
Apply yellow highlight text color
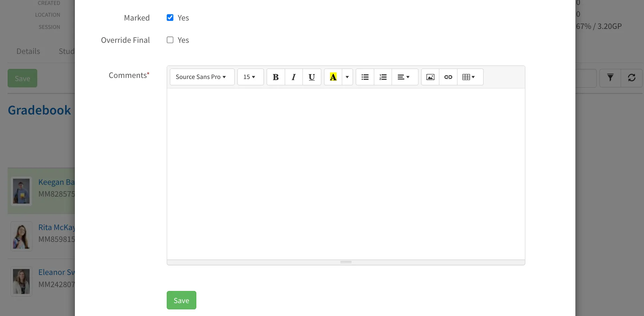tap(333, 77)
